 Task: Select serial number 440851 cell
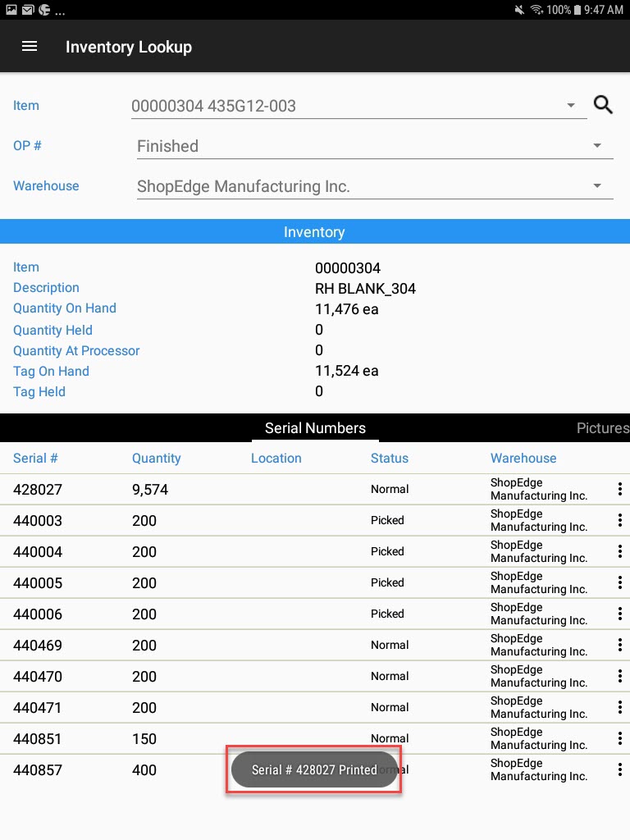point(38,738)
